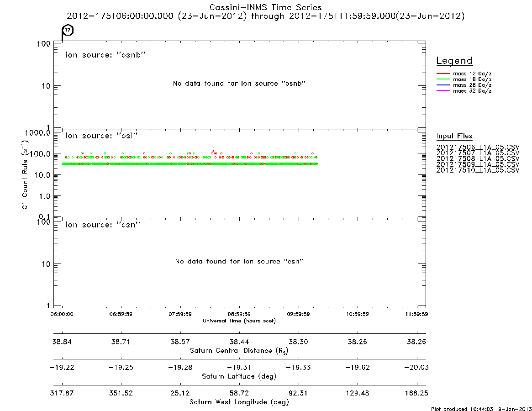
Task: Select the Legend heading
Action: pyautogui.click(x=454, y=61)
